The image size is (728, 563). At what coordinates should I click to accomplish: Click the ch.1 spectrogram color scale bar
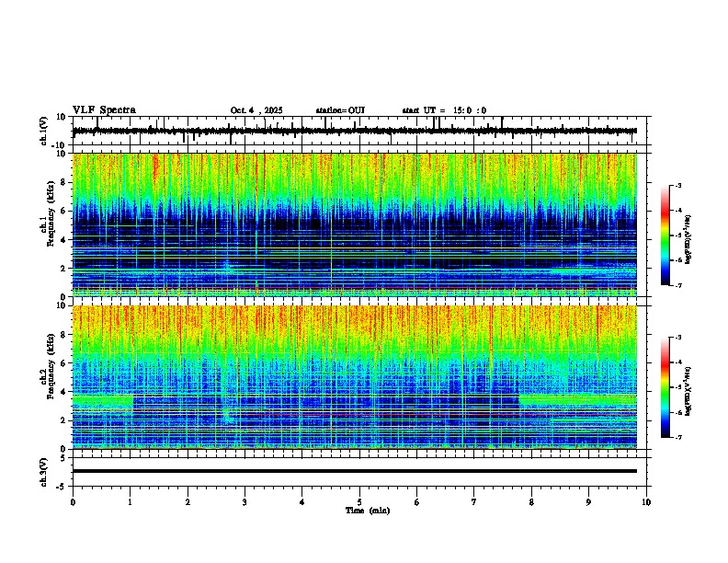pos(665,236)
